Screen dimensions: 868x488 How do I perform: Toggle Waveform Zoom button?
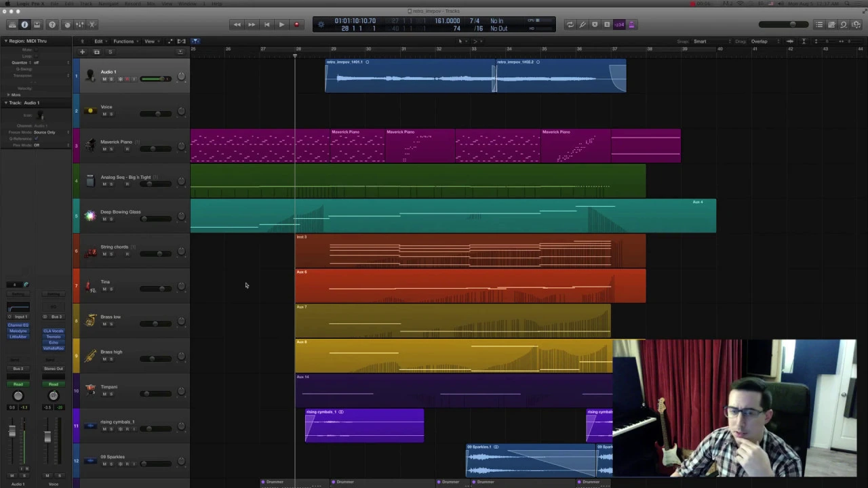click(x=790, y=41)
